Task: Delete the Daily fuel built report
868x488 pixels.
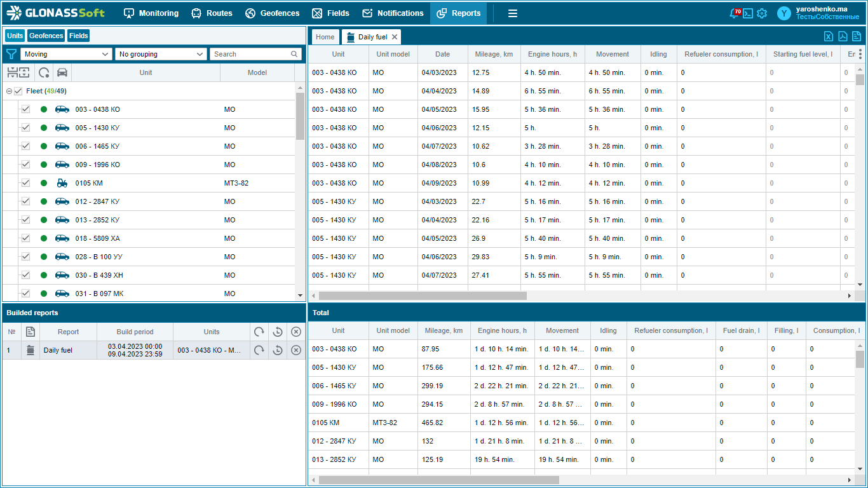Action: pyautogui.click(x=295, y=350)
